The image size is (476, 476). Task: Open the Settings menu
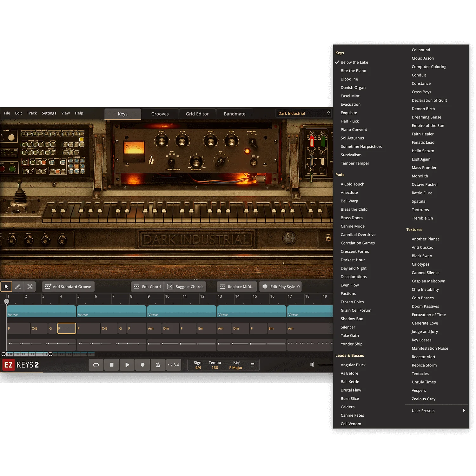(49, 113)
